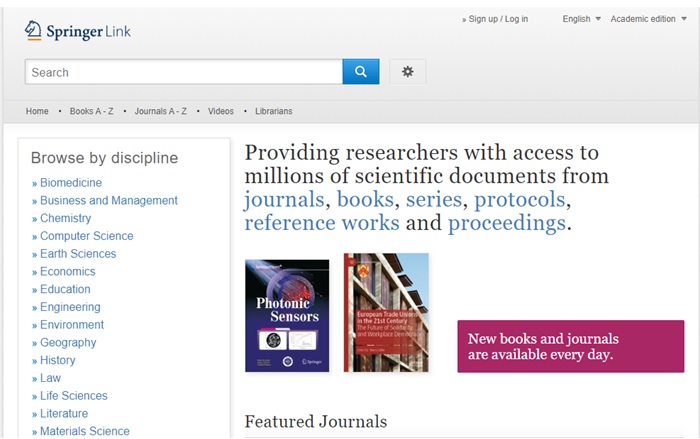The width and height of the screenshot is (700, 439).
Task: Open the Education discipline
Action: pos(65,289)
